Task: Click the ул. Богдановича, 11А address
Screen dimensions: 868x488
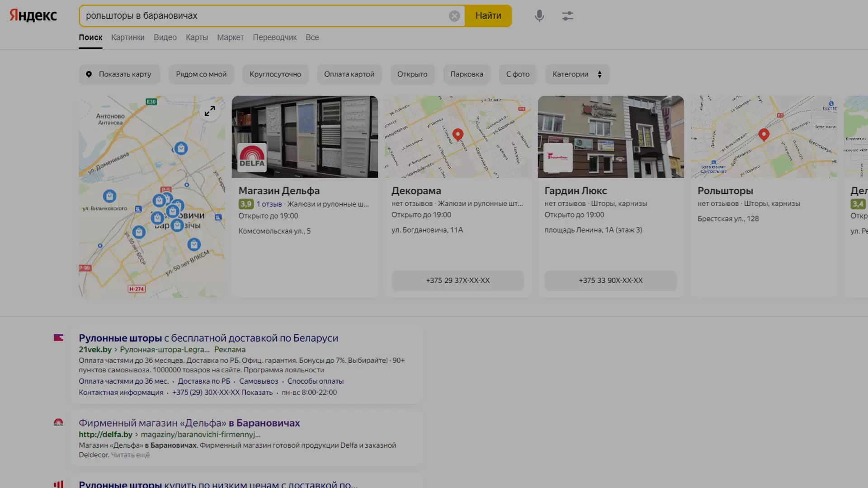Action: [427, 230]
